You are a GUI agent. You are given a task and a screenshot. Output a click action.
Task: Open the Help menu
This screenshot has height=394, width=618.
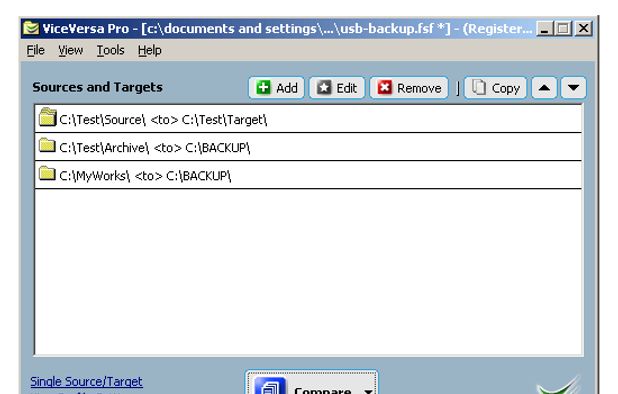150,50
